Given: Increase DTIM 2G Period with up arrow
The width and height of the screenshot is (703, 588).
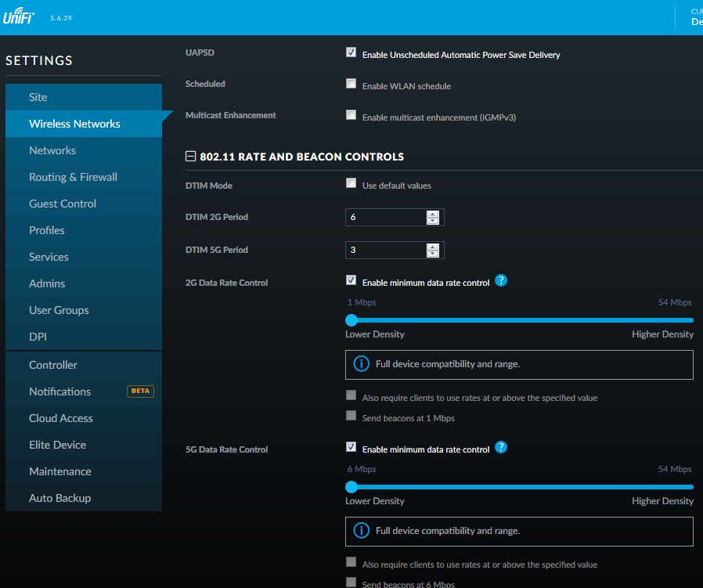Looking at the screenshot, I should coord(433,214).
